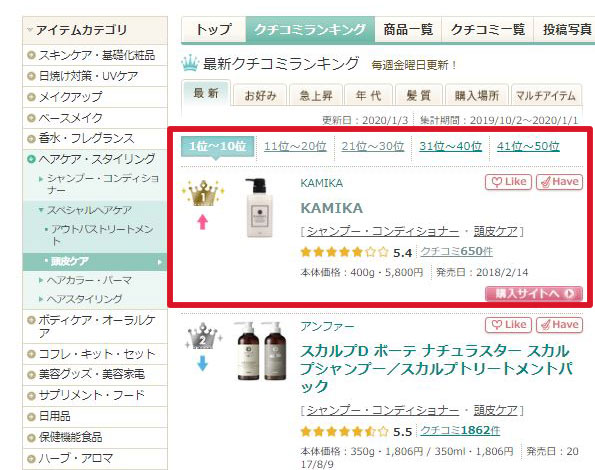Open the クチコミ650件 reviews link
This screenshot has width=595, height=470.
[x=457, y=252]
